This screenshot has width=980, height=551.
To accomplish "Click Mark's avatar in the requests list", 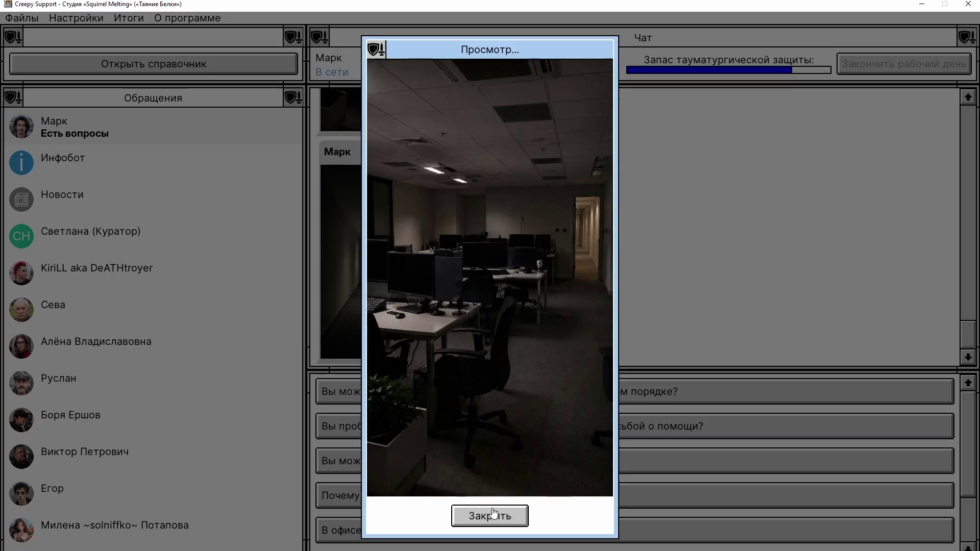I will [21, 127].
